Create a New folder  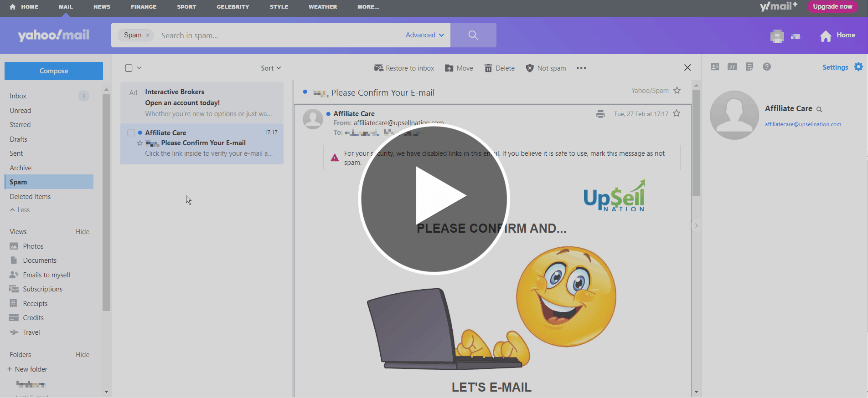(x=27, y=369)
